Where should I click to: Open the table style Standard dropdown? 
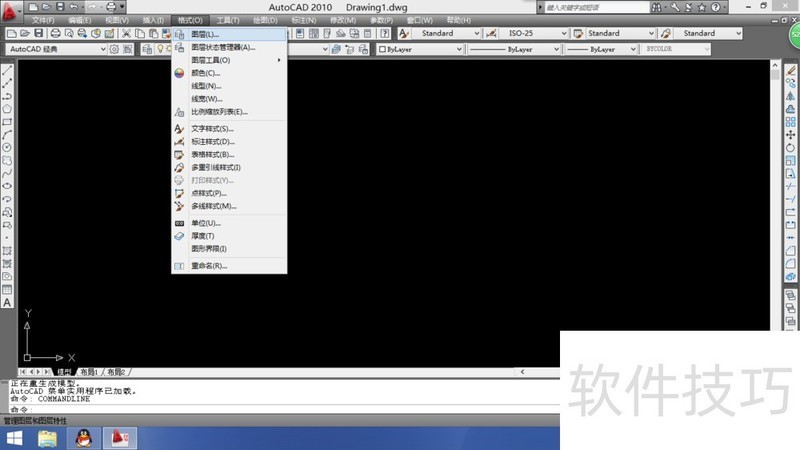coord(620,33)
